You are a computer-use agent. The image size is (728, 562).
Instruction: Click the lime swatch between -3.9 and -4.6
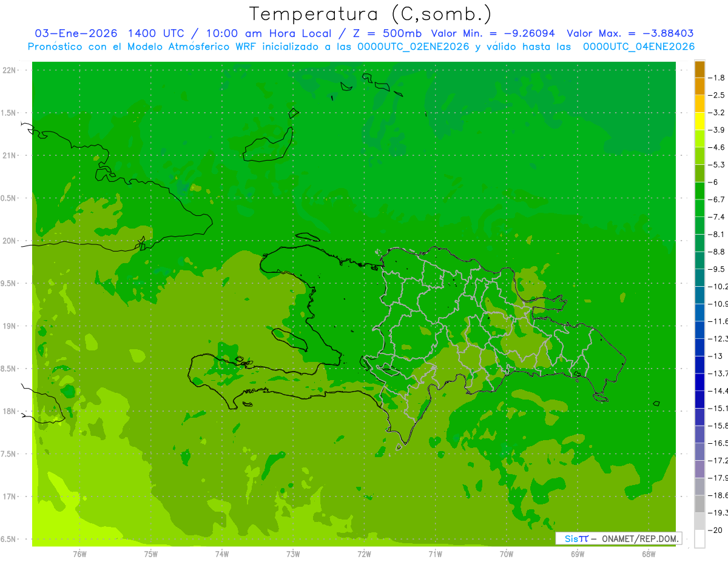pyautogui.click(x=699, y=139)
